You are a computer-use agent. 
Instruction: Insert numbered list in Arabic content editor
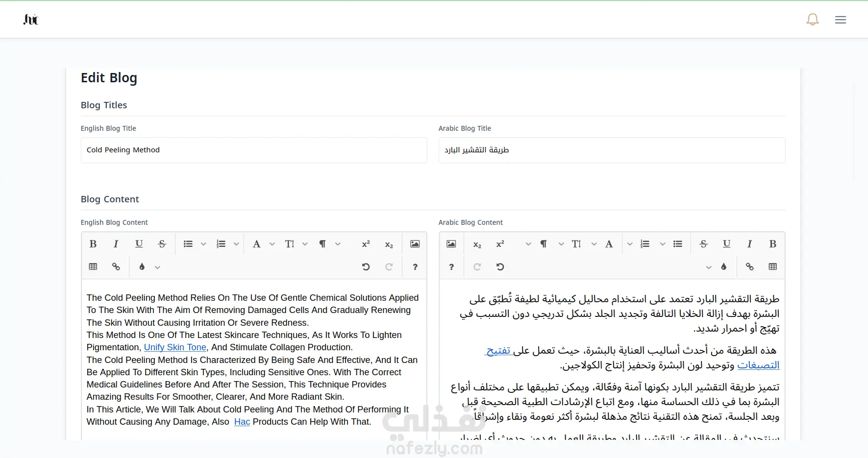click(645, 244)
